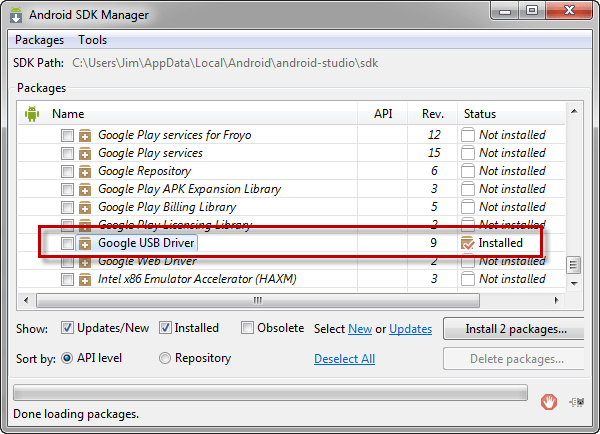The height and width of the screenshot is (434, 600).
Task: Click Not installed status icon for Google Repository
Action: tap(468, 171)
